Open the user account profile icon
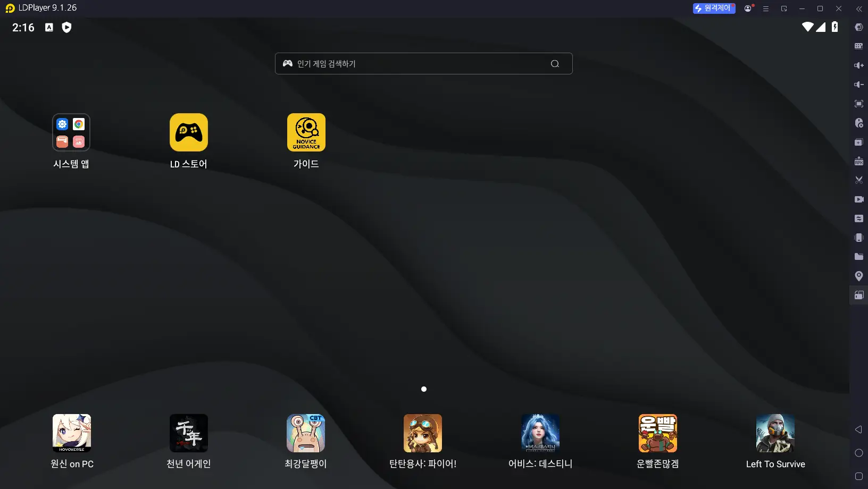This screenshot has height=489, width=868. coord(748,9)
